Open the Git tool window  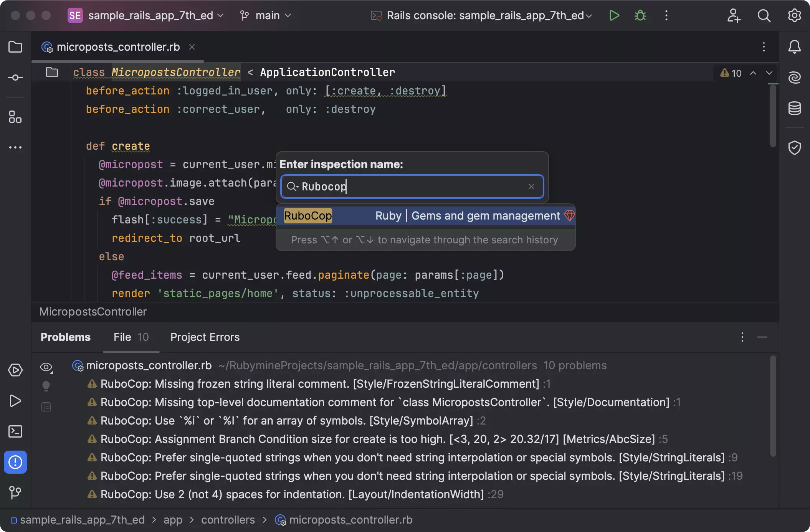pyautogui.click(x=15, y=492)
